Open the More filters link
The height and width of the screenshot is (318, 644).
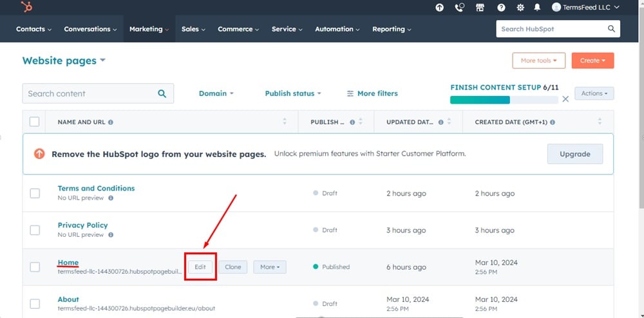pyautogui.click(x=372, y=93)
